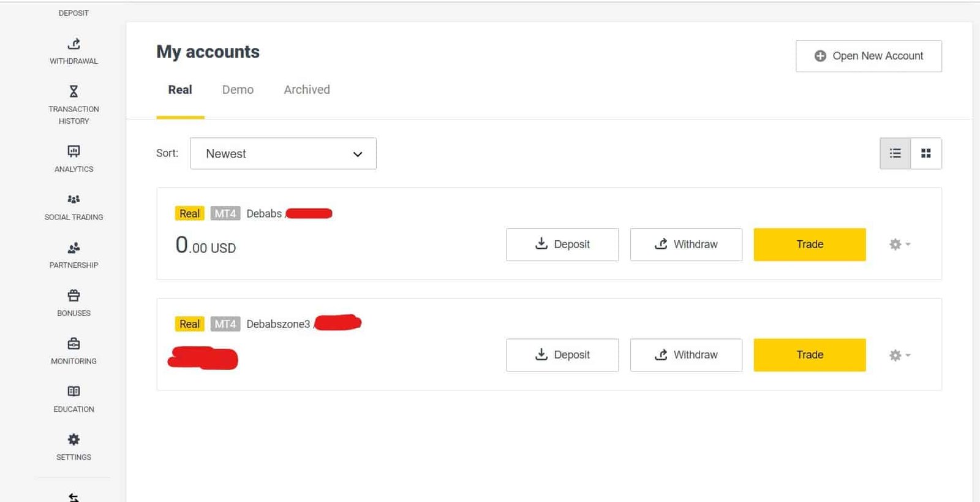
Task: Open the Partnership sidebar icon
Action: pyautogui.click(x=73, y=248)
